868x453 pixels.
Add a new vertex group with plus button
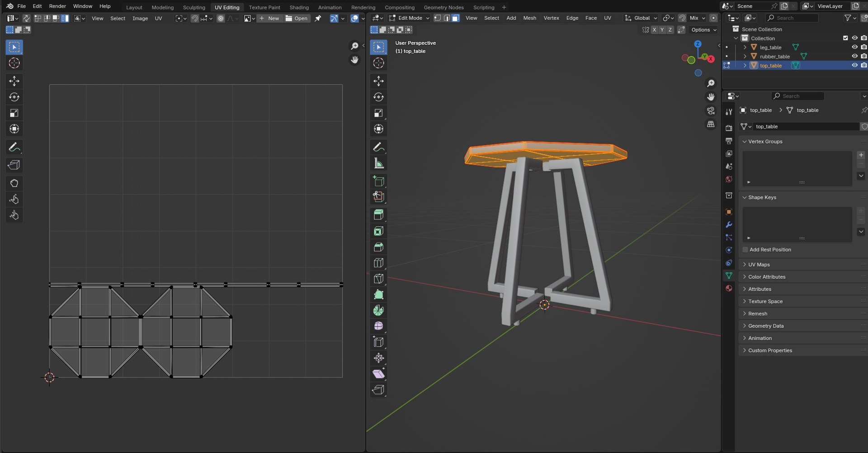pyautogui.click(x=861, y=155)
